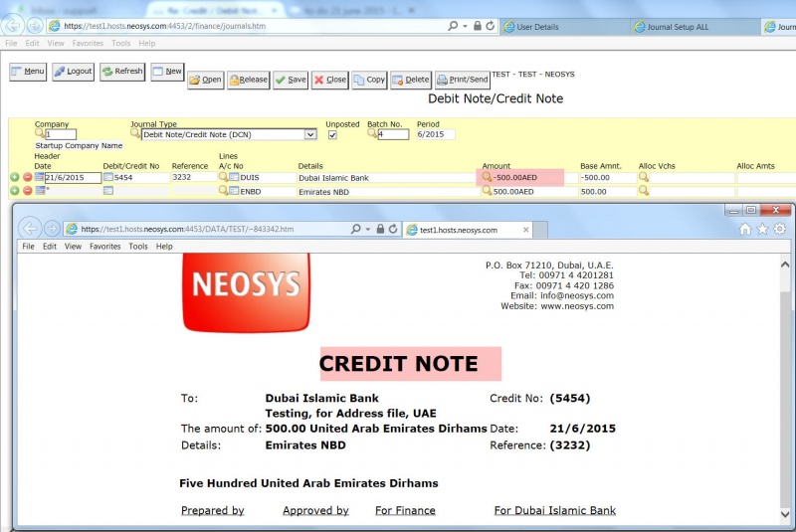Click the date field 21/6/2015
Image resolution: width=796 pixels, height=532 pixels.
(73, 178)
